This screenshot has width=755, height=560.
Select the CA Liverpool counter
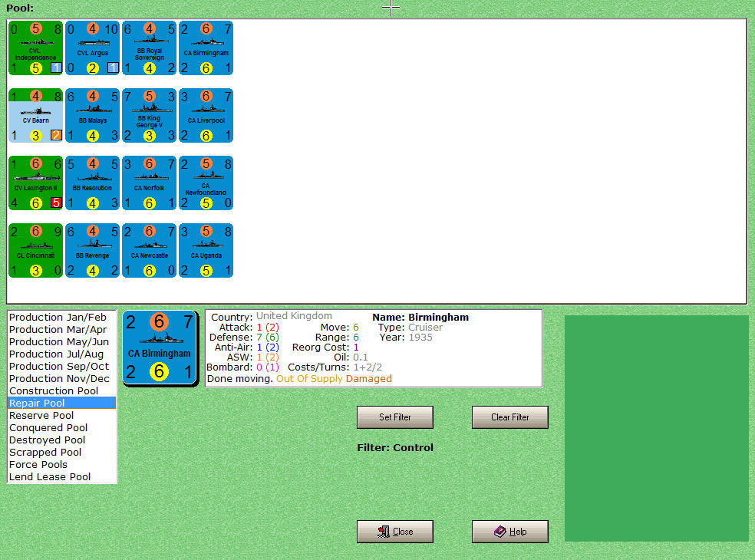click(x=206, y=115)
